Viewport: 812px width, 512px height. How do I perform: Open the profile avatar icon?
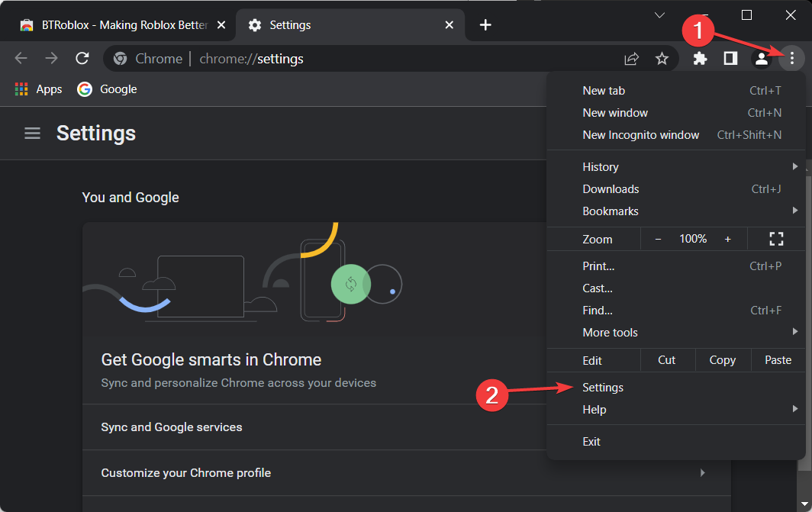tap(761, 58)
